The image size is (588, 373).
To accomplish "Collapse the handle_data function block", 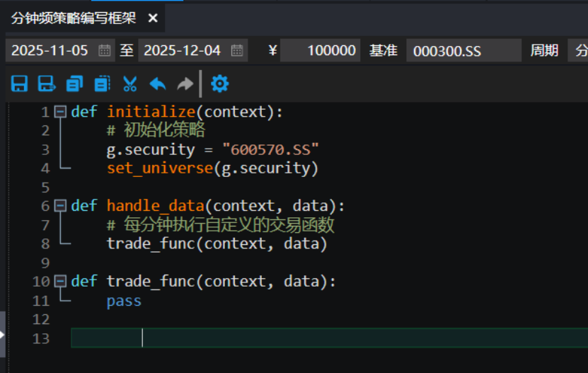I will coord(60,206).
